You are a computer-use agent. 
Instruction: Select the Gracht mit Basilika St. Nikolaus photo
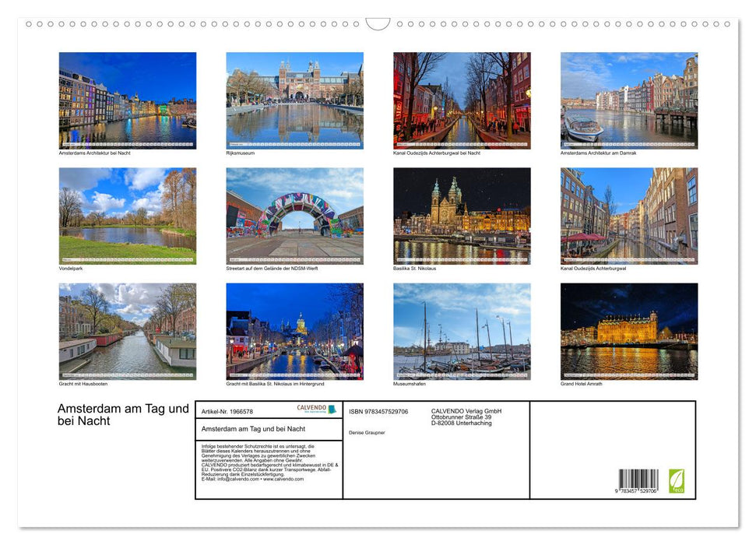(294, 331)
